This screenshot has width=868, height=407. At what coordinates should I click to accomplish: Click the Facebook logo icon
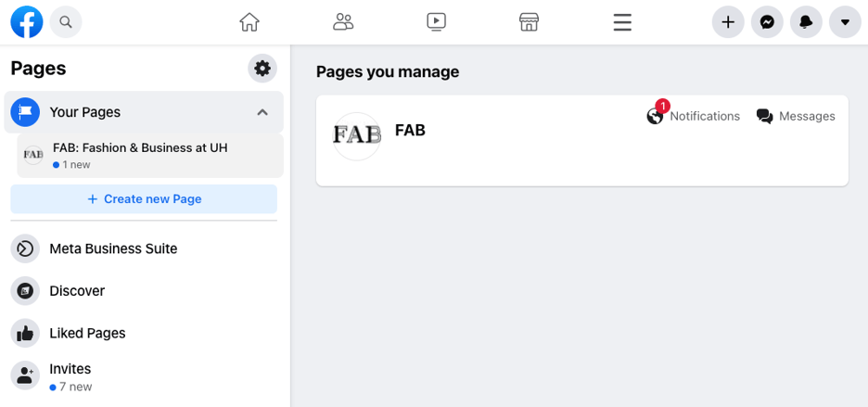point(27,21)
